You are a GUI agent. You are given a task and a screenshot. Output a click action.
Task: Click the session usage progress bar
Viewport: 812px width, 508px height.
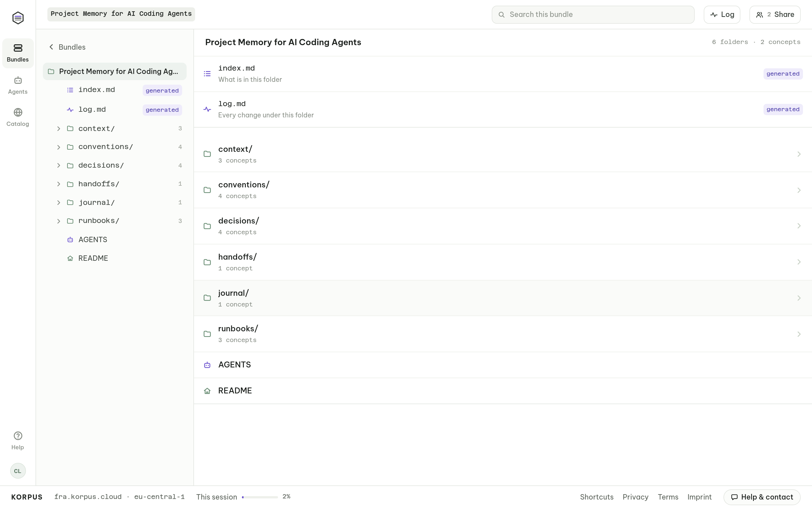pos(260,497)
